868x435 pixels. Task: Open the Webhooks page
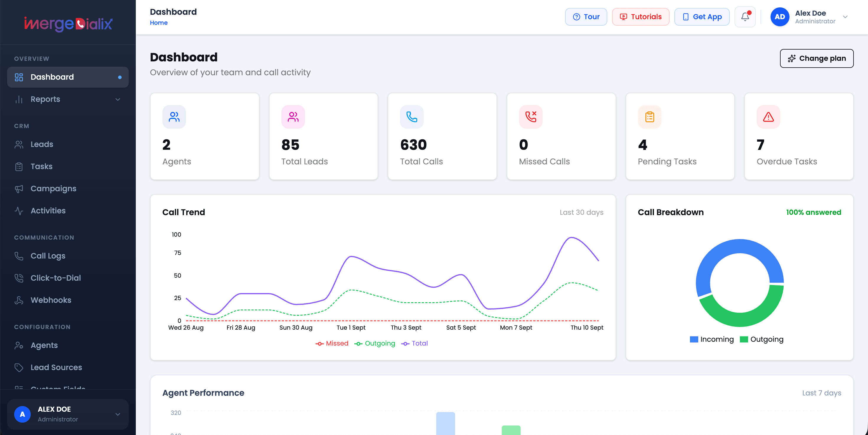pos(68,300)
